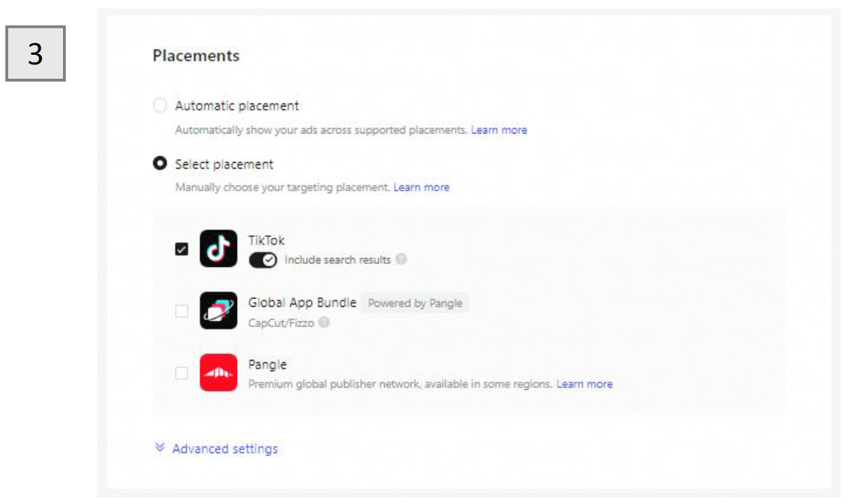The image size is (849, 504).
Task: Click the Powered by Pangle badge
Action: [x=415, y=303]
